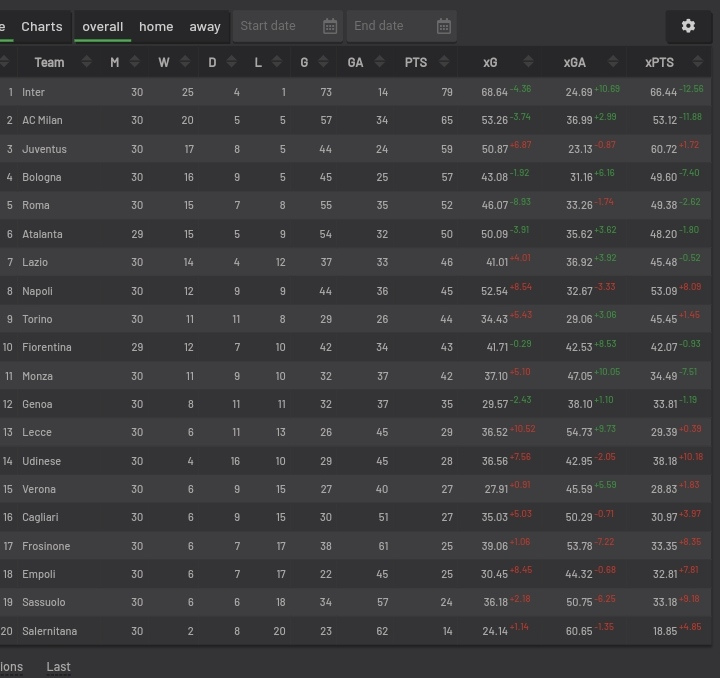Open Torino team page

click(x=37, y=319)
